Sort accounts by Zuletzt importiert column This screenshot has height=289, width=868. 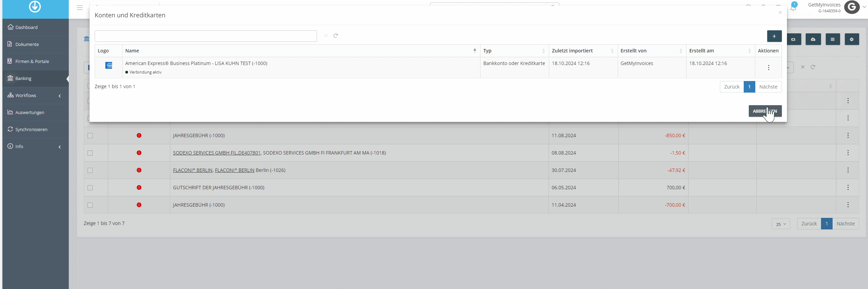[x=583, y=51]
